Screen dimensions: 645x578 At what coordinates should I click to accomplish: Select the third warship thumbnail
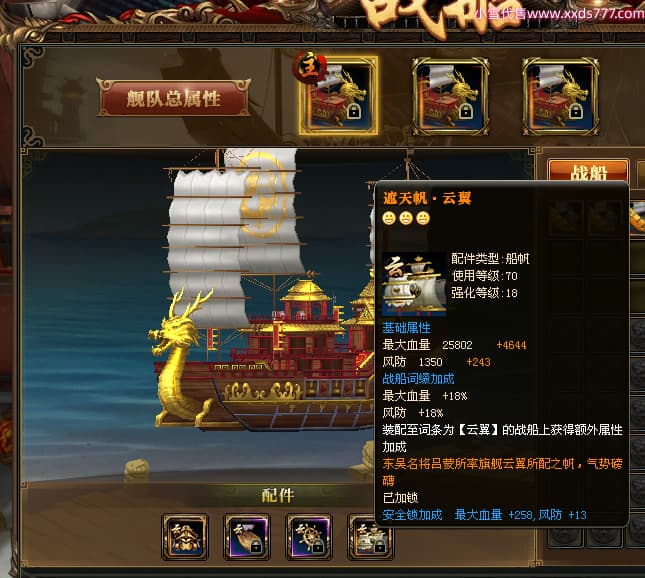point(560,97)
